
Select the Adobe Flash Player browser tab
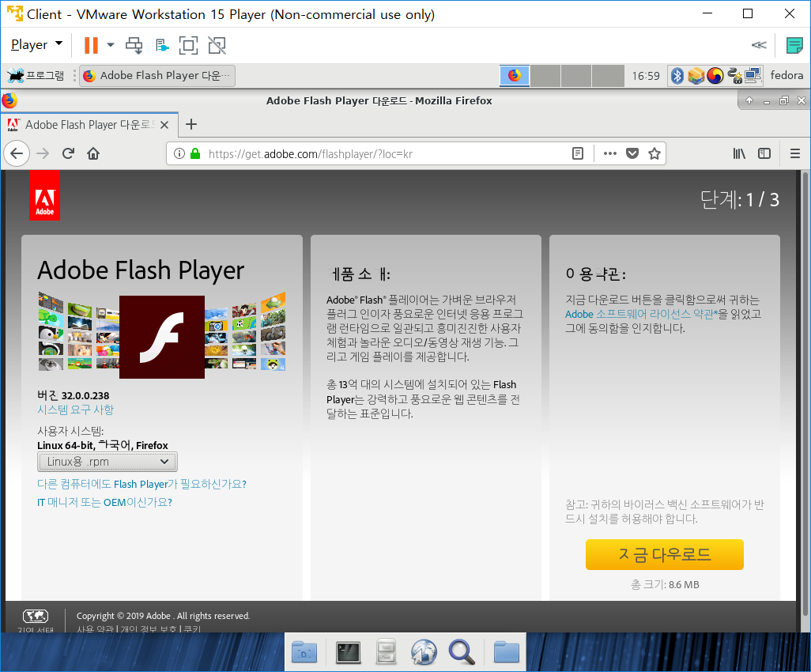[x=89, y=125]
